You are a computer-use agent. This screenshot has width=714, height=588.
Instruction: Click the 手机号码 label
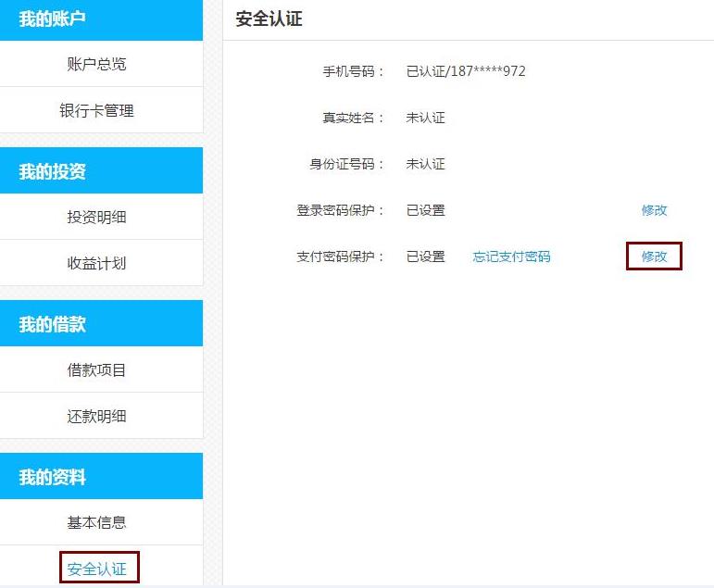pyautogui.click(x=353, y=71)
